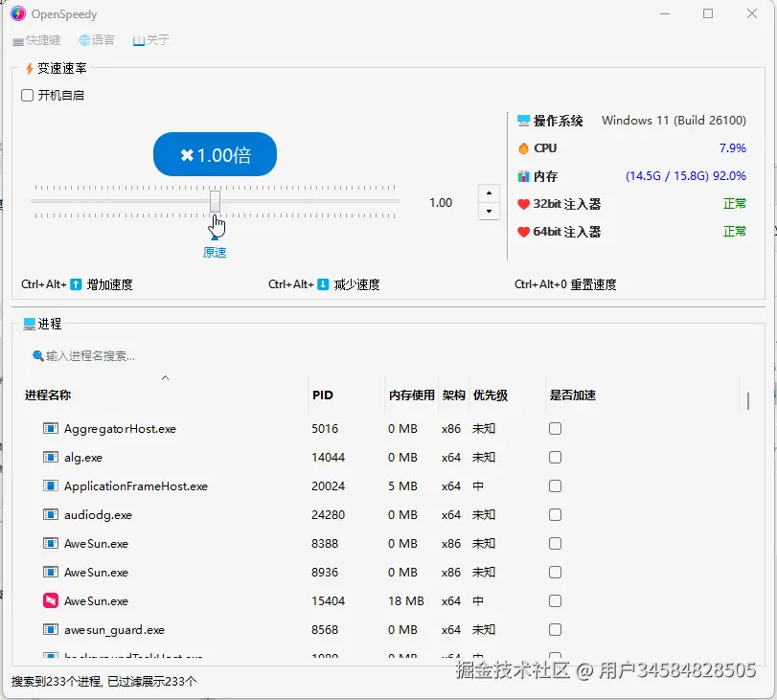Open the 快捷键 menu
Image resolution: width=777 pixels, height=700 pixels.
click(36, 40)
